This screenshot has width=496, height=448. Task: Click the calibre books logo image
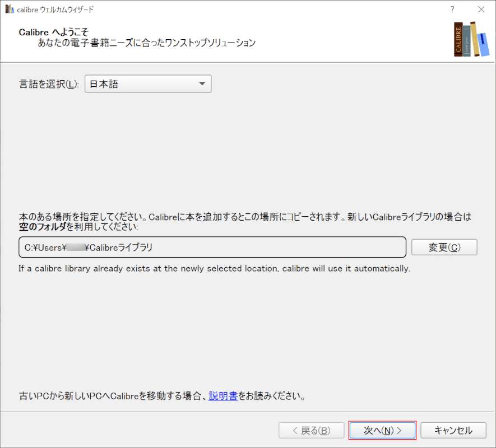[x=471, y=39]
